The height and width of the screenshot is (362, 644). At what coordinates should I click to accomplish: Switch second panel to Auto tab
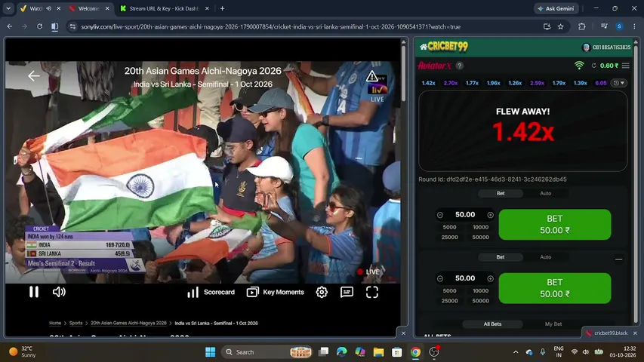[x=545, y=257]
